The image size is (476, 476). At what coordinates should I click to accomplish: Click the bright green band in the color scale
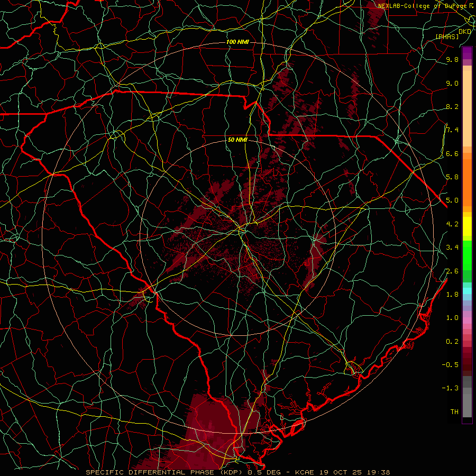467,255
